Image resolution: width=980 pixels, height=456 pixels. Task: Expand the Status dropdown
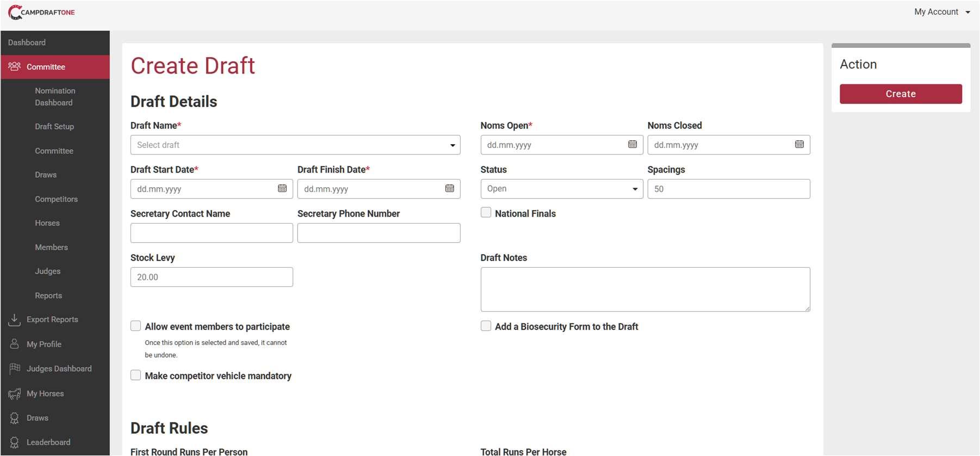(561, 189)
